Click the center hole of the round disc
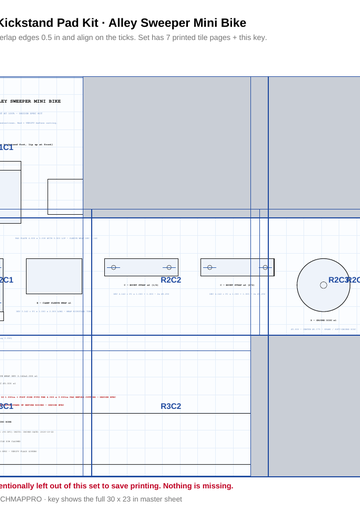 pyautogui.click(x=323, y=285)
